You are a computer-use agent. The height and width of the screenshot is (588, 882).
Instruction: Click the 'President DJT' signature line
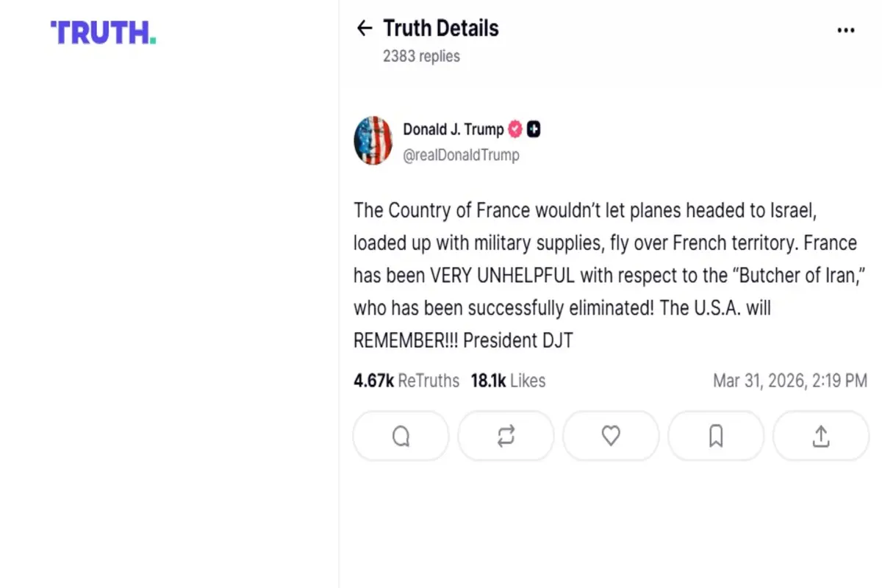coord(517,340)
